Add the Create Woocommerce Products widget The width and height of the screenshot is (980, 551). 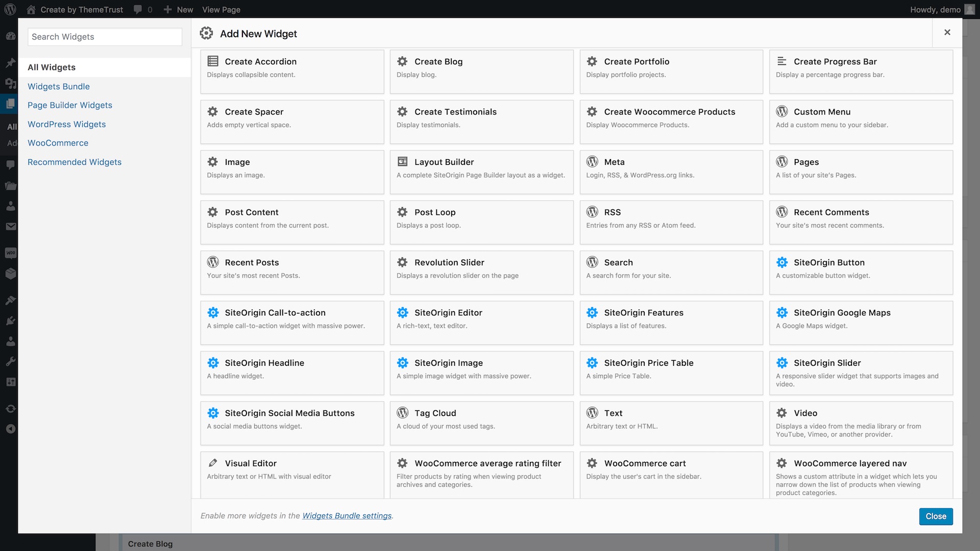(671, 122)
